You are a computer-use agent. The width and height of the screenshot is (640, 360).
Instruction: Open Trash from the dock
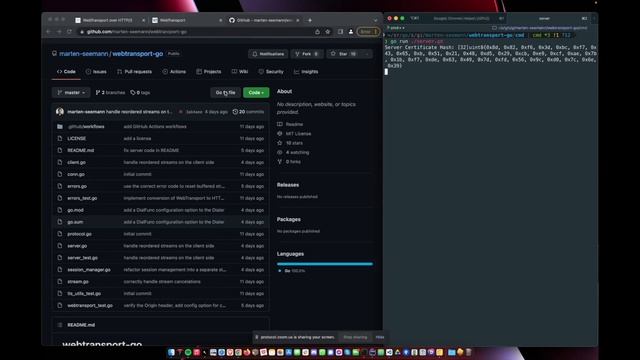[468, 352]
